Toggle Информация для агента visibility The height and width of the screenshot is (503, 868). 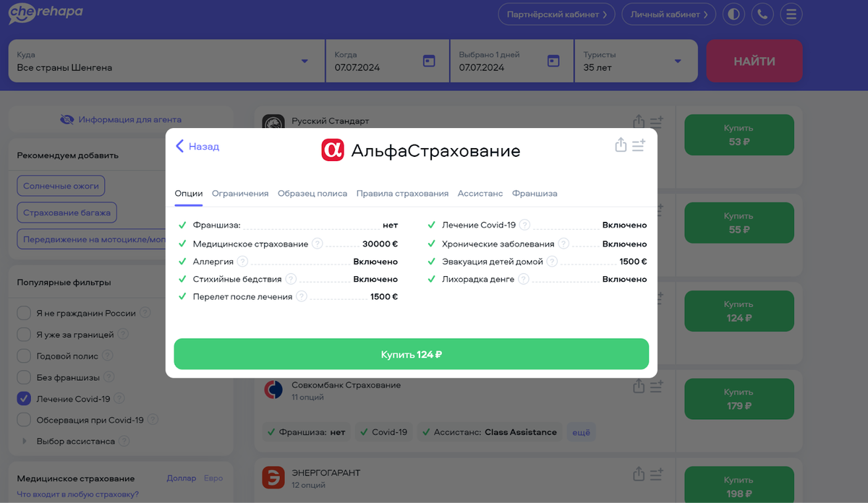click(x=121, y=119)
